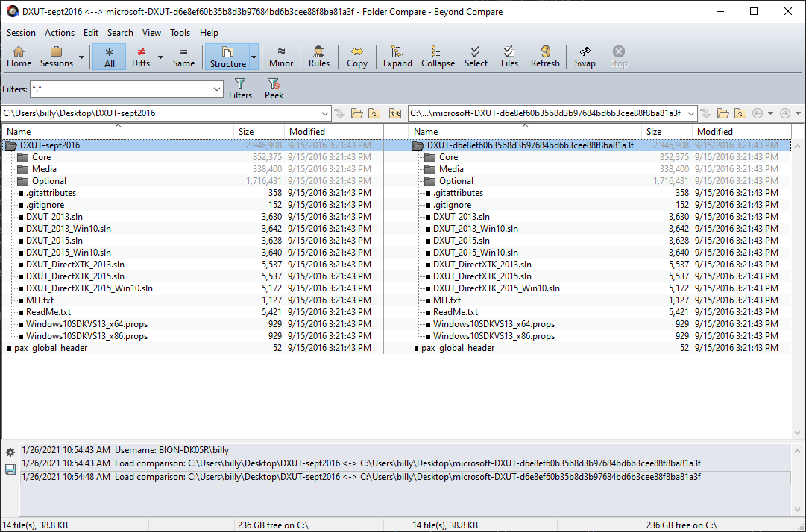806x532 pixels.
Task: Click the Core folder icon in left pane
Action: pyautogui.click(x=22, y=157)
